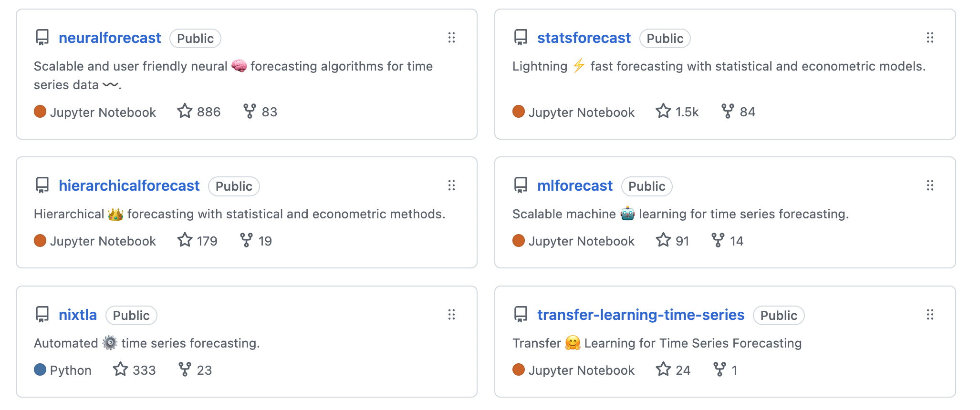The height and width of the screenshot is (410, 980).
Task: View the 83 forks of neuralforecast
Action: click(260, 112)
